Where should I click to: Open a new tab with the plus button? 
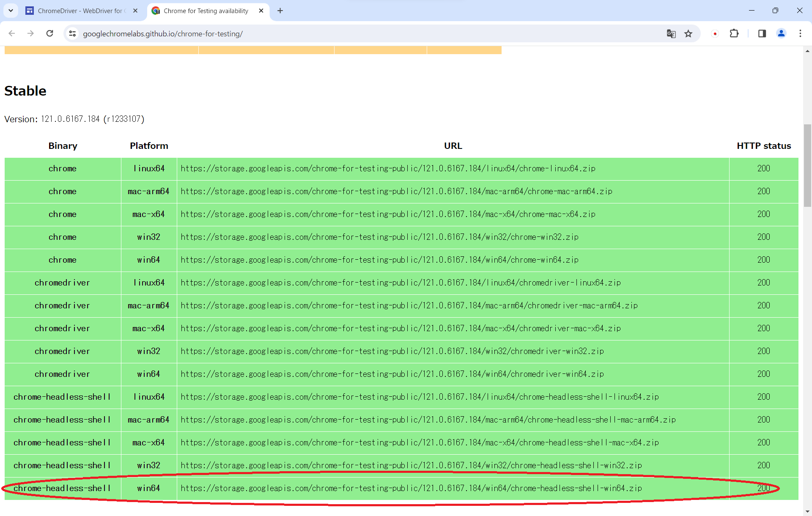click(280, 11)
